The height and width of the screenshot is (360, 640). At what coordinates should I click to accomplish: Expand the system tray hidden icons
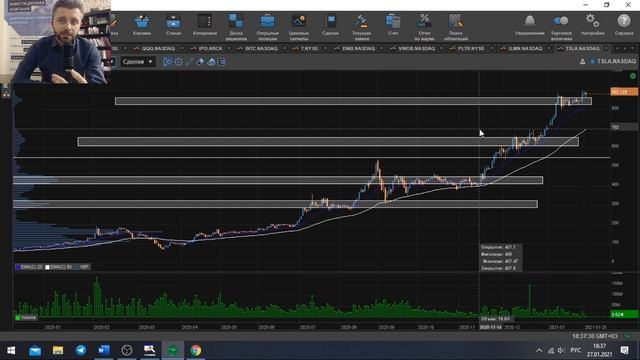coord(539,350)
